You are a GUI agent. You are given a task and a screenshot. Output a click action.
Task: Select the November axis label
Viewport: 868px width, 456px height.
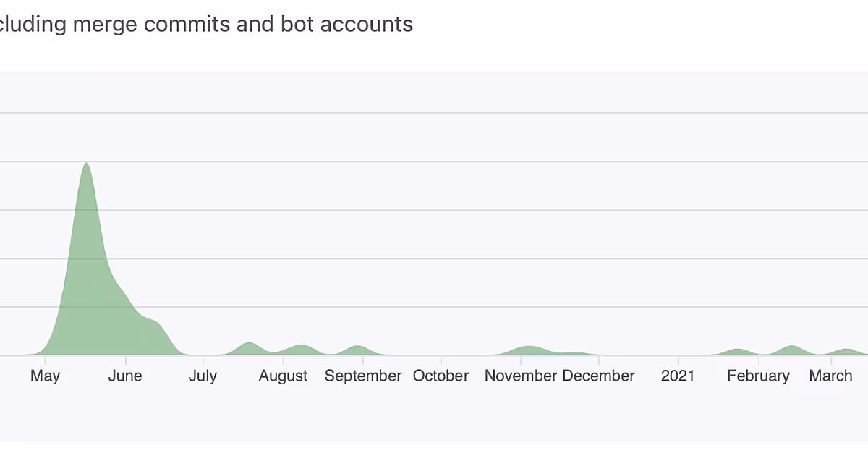point(521,376)
